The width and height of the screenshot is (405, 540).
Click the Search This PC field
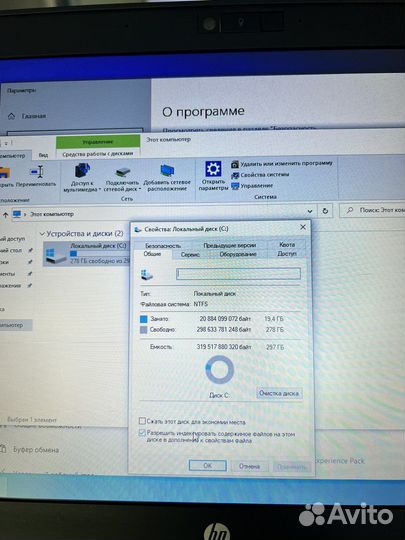coord(373,210)
